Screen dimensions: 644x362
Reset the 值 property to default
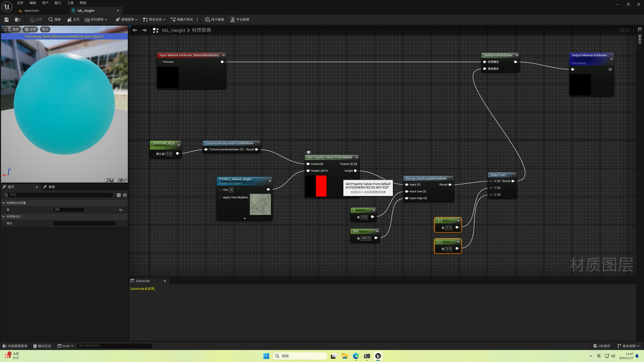click(121, 210)
